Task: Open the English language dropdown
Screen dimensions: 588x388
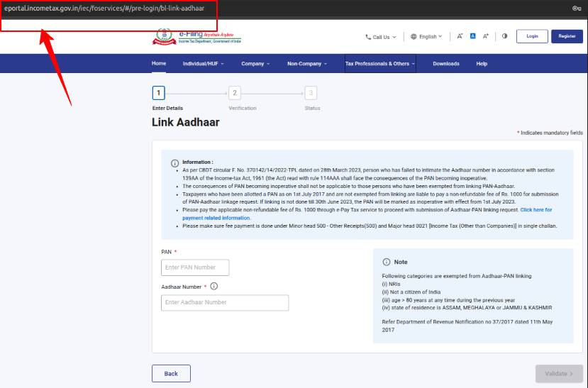Action: point(426,37)
